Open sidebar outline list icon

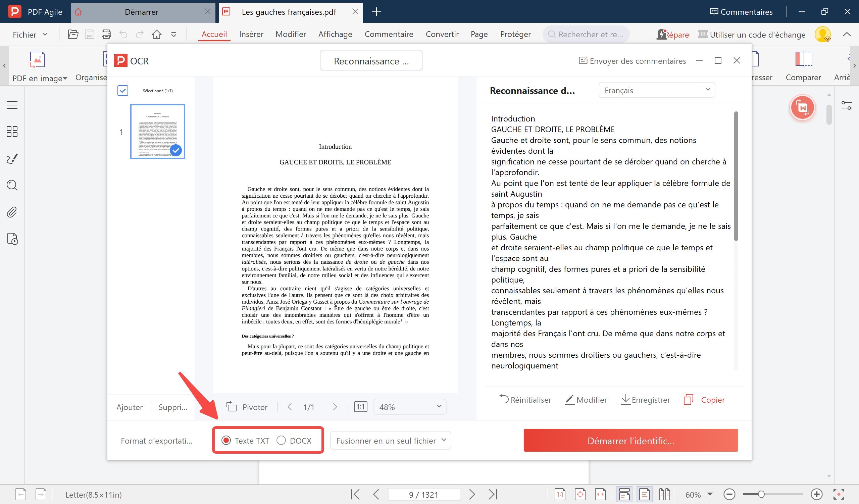(12, 105)
